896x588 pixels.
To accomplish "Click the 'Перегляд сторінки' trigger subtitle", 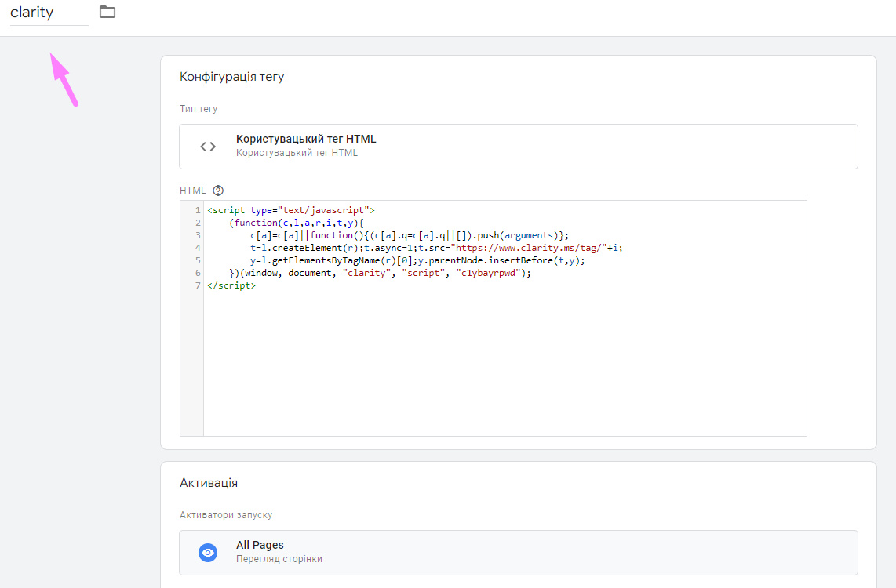I will pos(279,559).
